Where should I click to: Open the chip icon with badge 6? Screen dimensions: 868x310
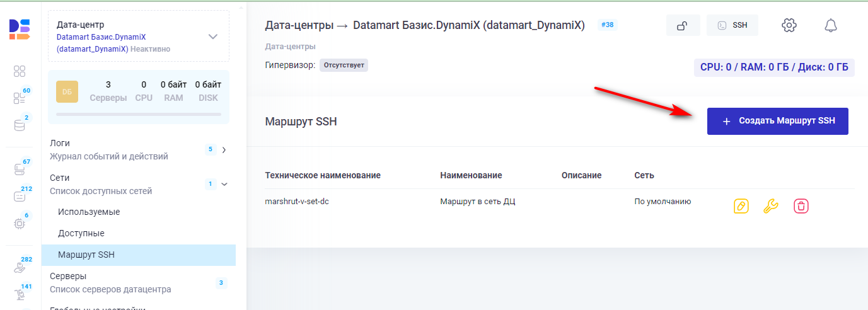click(20, 223)
